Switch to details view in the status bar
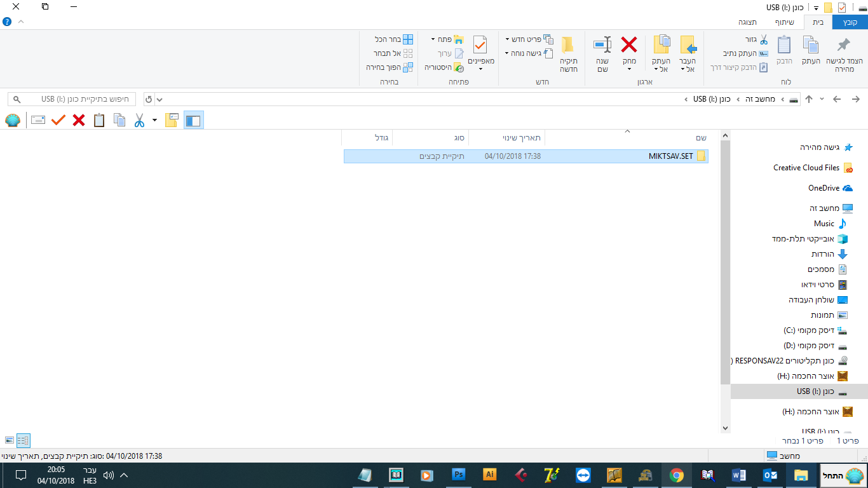The height and width of the screenshot is (488, 868). [x=24, y=440]
